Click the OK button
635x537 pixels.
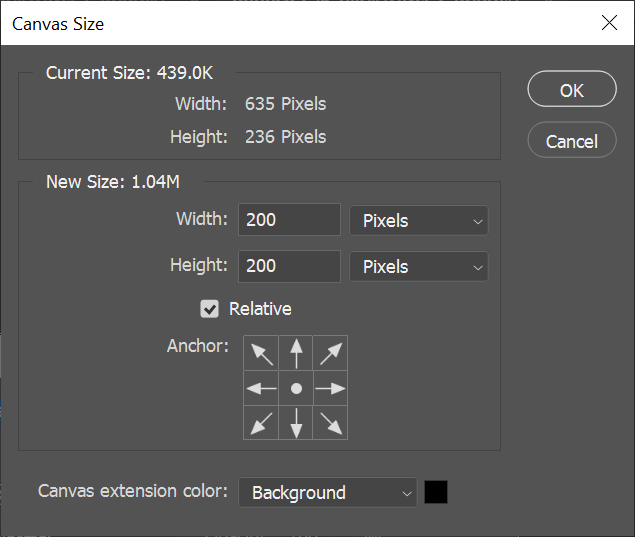coord(571,90)
